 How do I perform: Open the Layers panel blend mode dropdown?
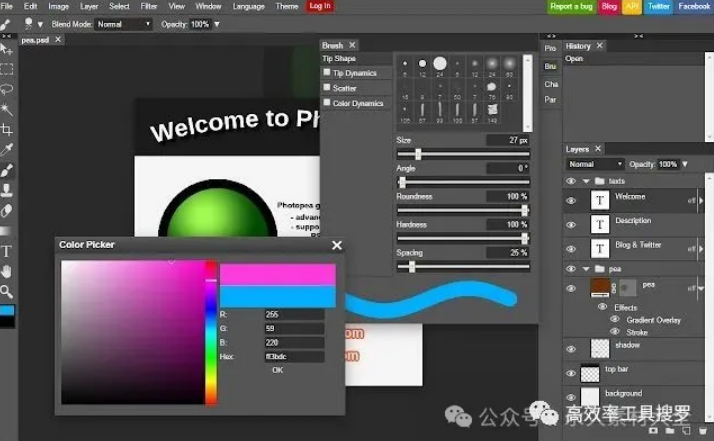tap(595, 164)
